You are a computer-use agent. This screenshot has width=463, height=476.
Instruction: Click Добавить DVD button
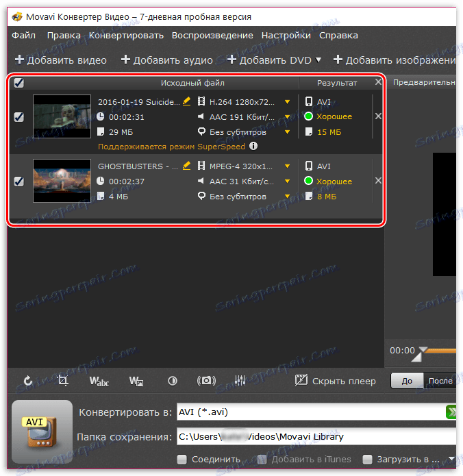tap(270, 60)
